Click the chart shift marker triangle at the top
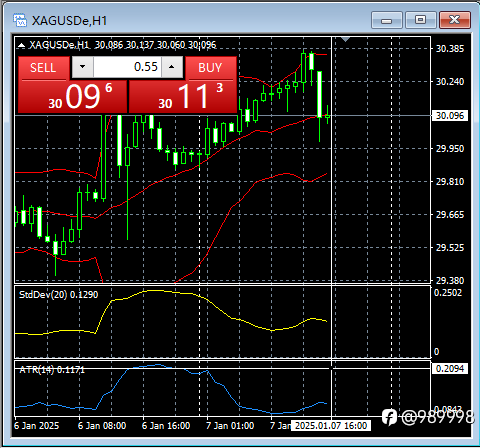480x448 pixels. pos(345,39)
